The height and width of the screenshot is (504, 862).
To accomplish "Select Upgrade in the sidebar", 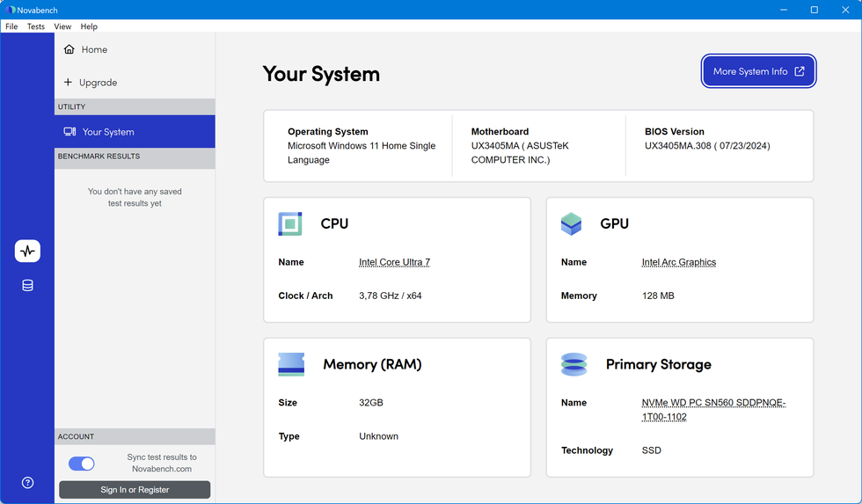I will point(98,83).
